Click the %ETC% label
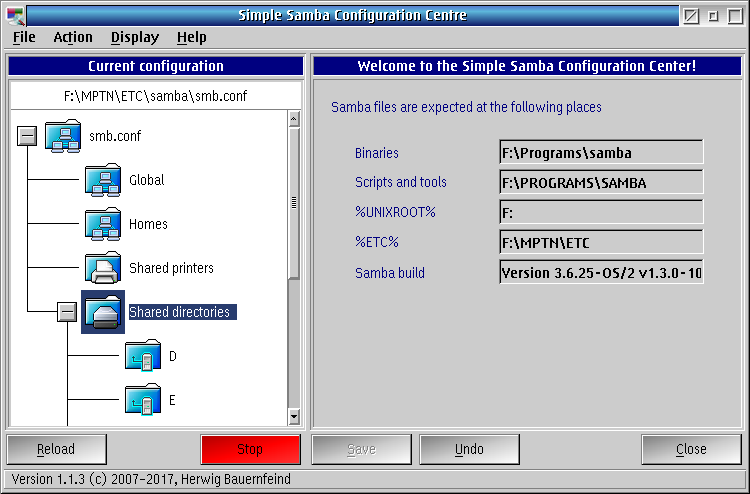 376,242
